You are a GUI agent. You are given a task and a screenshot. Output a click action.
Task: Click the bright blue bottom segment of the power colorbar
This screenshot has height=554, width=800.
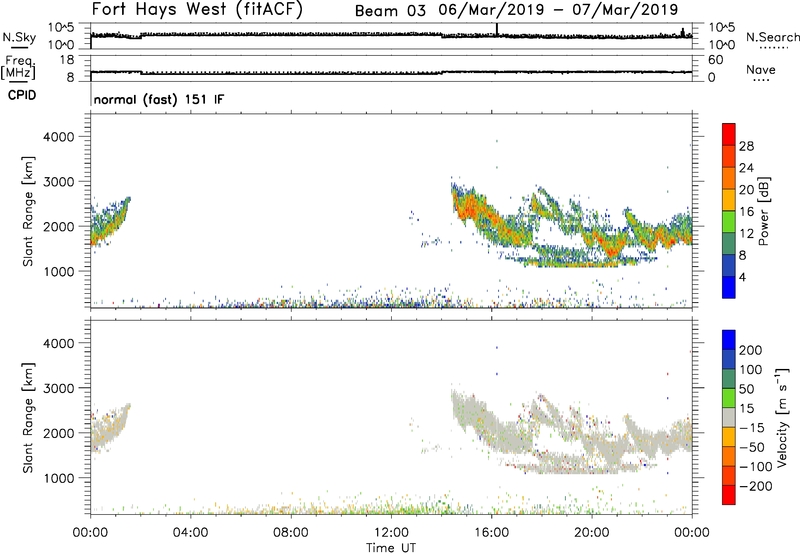click(729, 287)
